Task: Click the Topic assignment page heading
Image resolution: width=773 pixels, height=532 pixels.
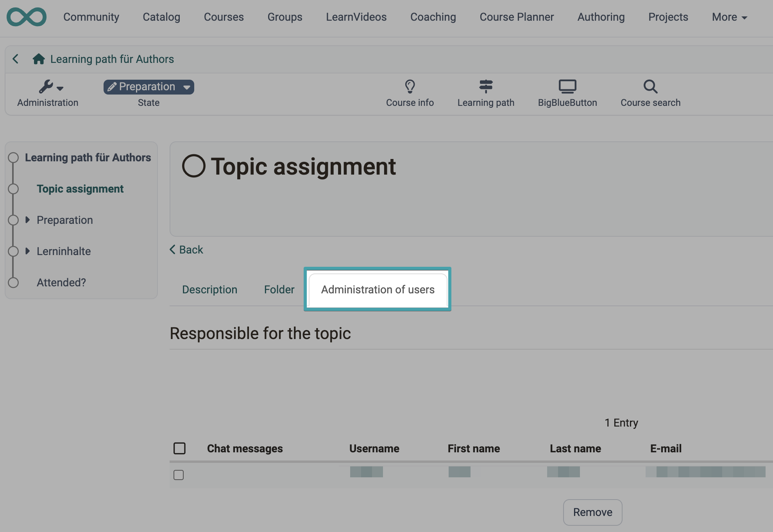Action: (303, 166)
